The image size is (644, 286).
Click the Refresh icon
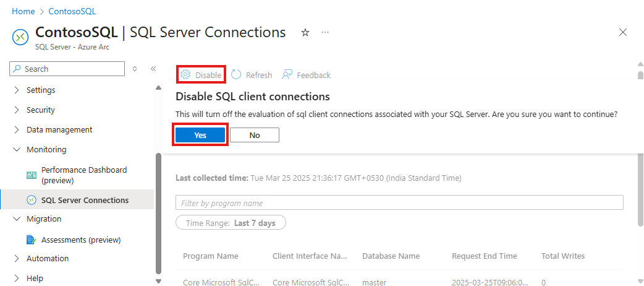tap(237, 75)
